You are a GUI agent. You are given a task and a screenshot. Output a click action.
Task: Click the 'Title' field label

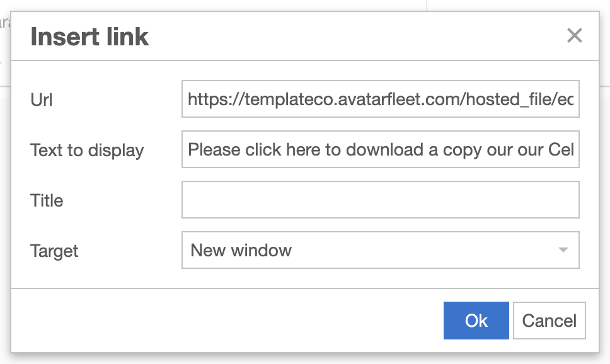click(47, 200)
